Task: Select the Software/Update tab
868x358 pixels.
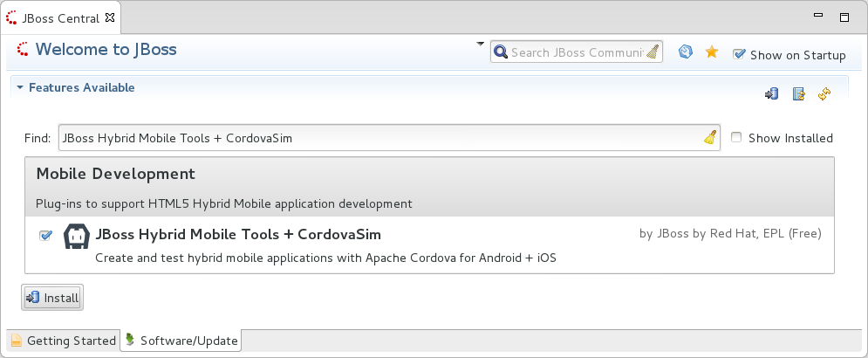Action: point(181,341)
